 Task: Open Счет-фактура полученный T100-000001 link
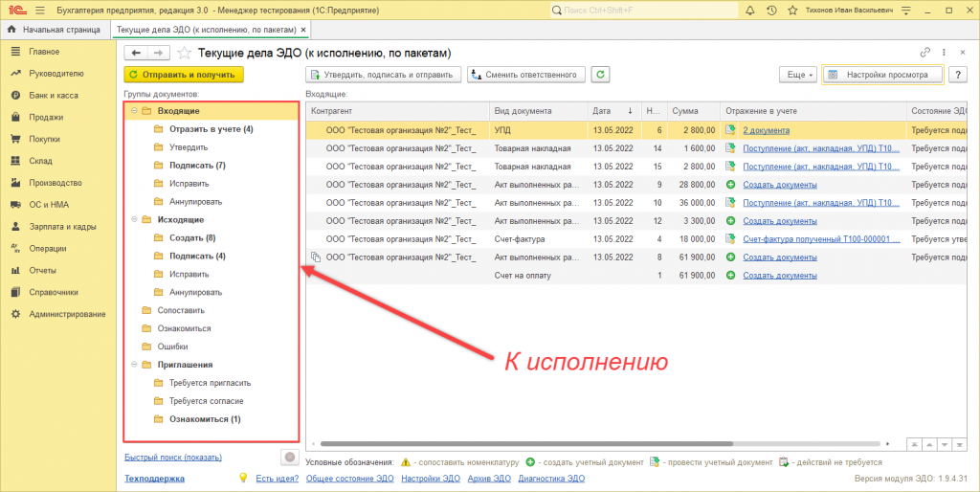(x=821, y=238)
